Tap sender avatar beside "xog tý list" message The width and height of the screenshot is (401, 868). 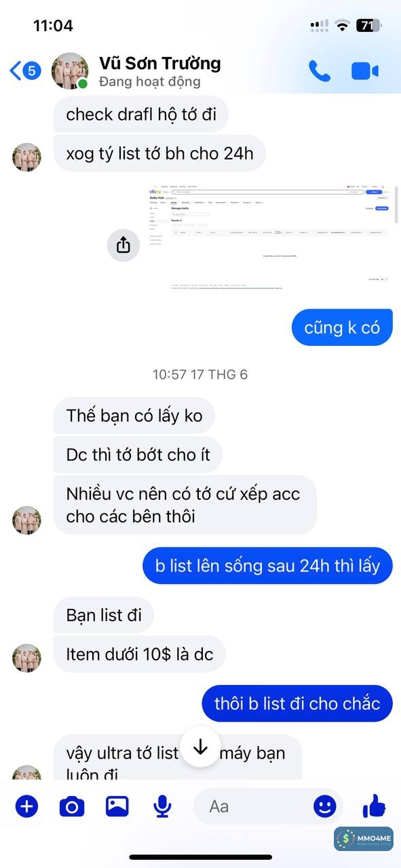27,157
